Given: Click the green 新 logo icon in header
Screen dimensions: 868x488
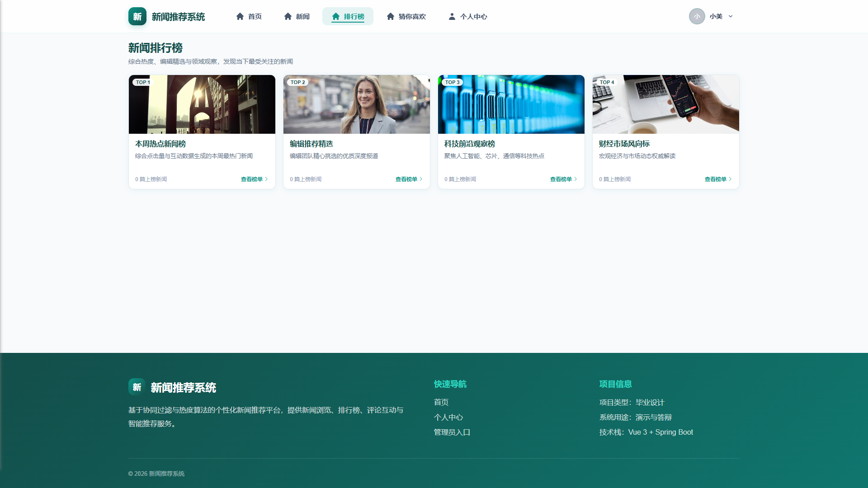Looking at the screenshot, I should pos(137,16).
